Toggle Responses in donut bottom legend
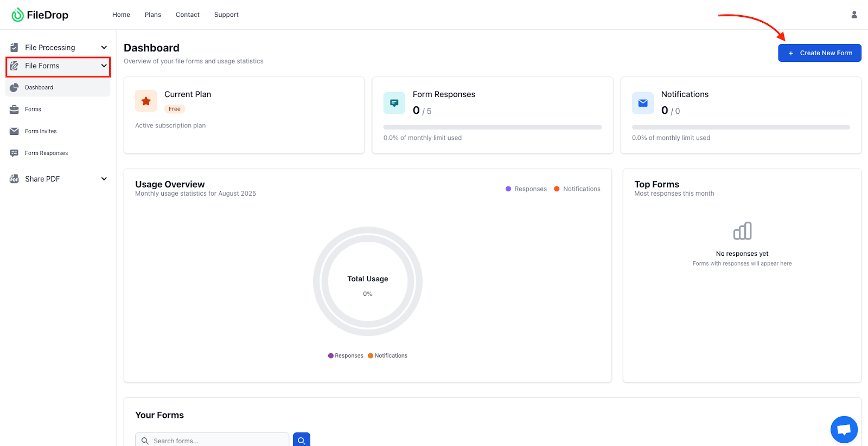868x446 pixels. [x=346, y=356]
